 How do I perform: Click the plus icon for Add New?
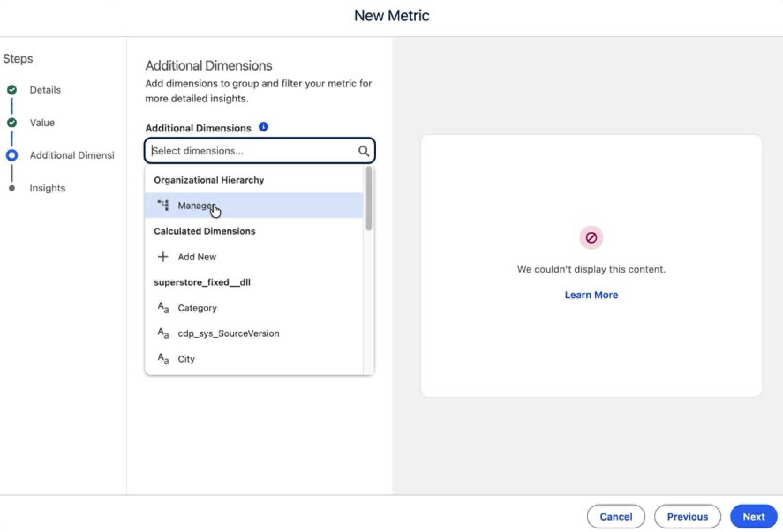[163, 256]
